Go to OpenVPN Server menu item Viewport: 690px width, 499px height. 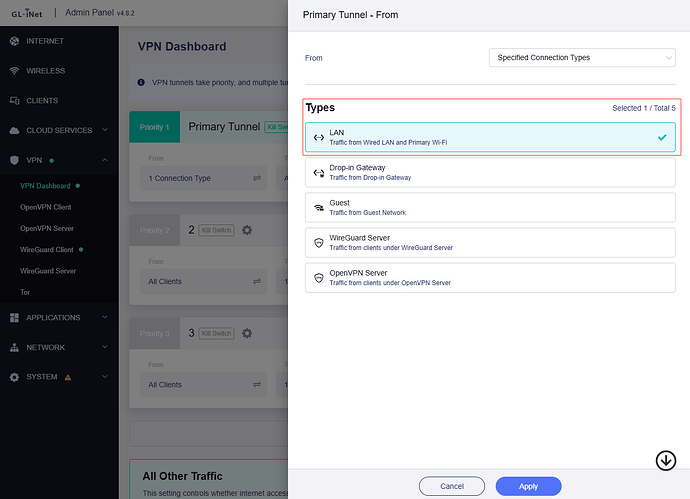pyautogui.click(x=48, y=228)
